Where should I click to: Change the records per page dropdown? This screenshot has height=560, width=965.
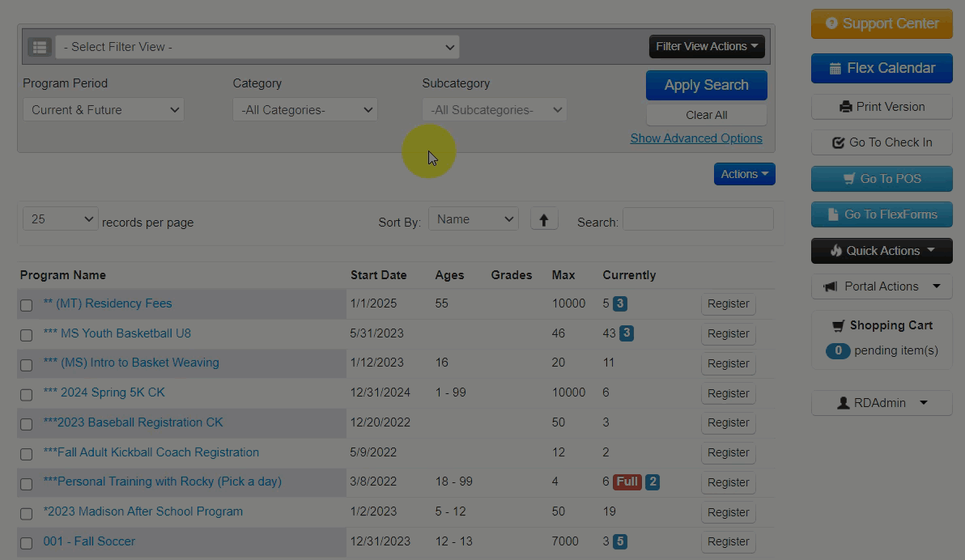click(60, 219)
